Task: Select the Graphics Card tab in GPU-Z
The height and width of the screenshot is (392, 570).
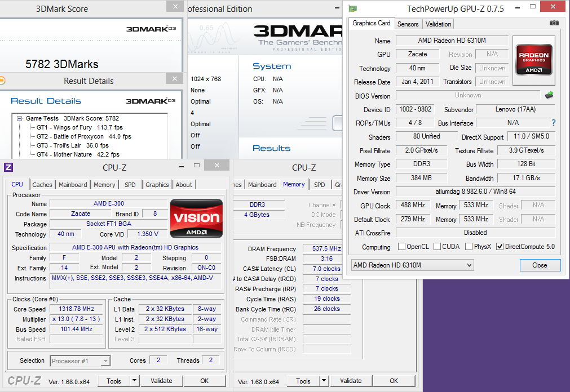Action: click(371, 23)
